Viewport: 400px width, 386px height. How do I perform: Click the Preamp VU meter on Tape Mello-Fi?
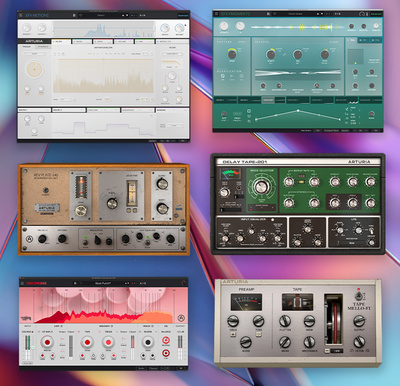(246, 302)
